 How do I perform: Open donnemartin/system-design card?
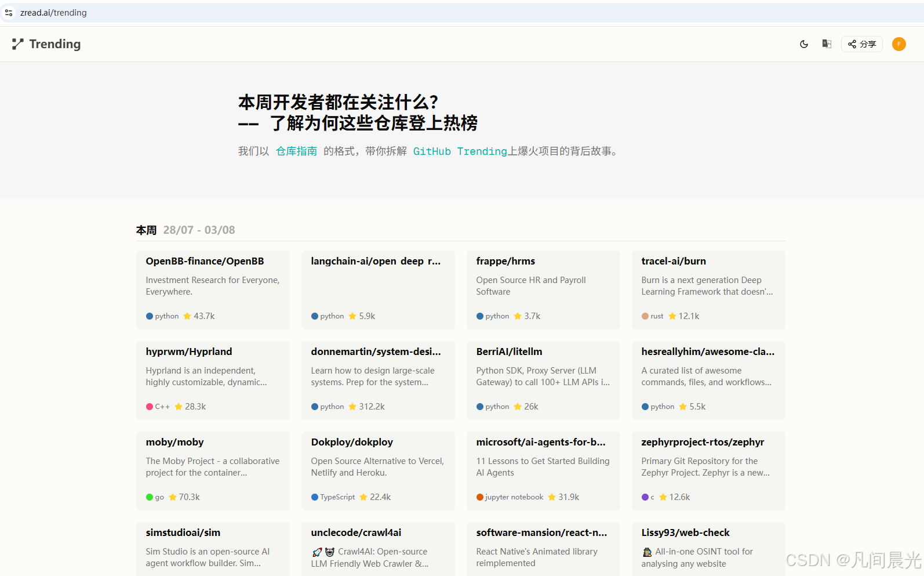[x=378, y=381]
